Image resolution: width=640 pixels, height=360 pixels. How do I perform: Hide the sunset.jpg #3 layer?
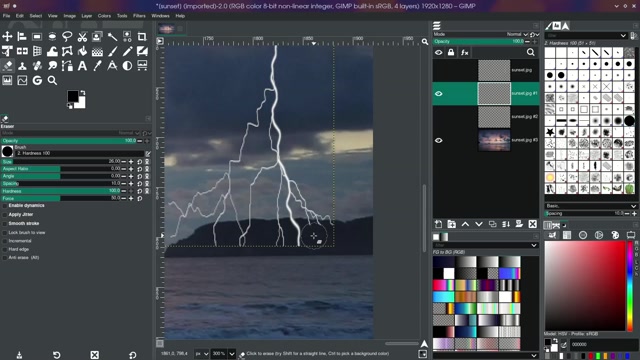click(439, 140)
